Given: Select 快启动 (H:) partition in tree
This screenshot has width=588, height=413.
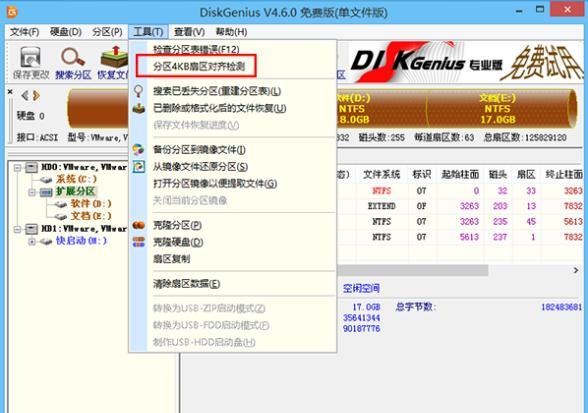Looking at the screenshot, I should coord(81,240).
